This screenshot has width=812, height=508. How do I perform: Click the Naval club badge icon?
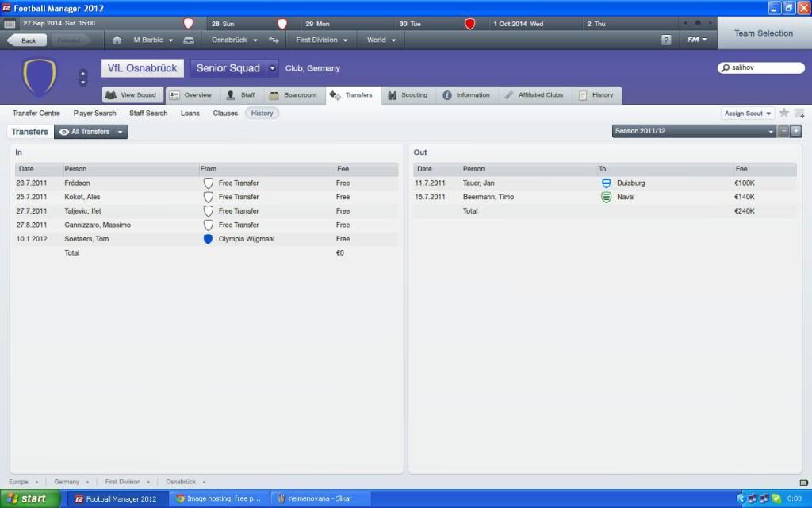click(x=606, y=197)
